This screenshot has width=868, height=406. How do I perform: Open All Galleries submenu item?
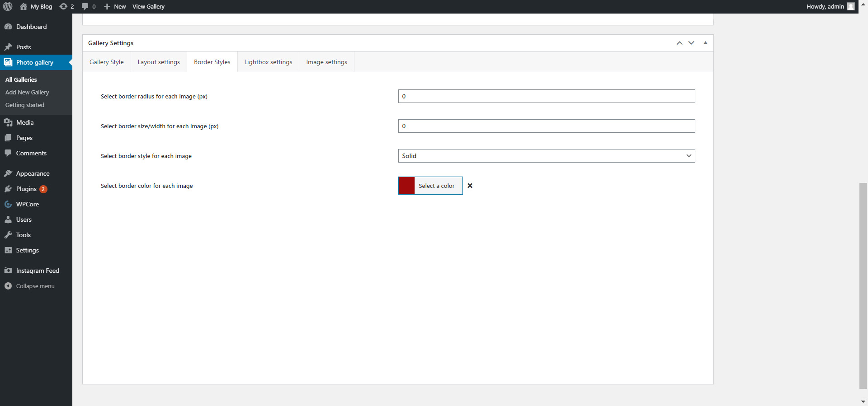point(21,79)
